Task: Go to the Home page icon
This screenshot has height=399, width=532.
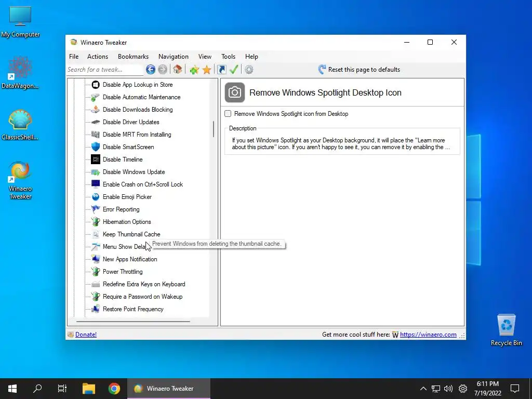Action: pyautogui.click(x=178, y=70)
